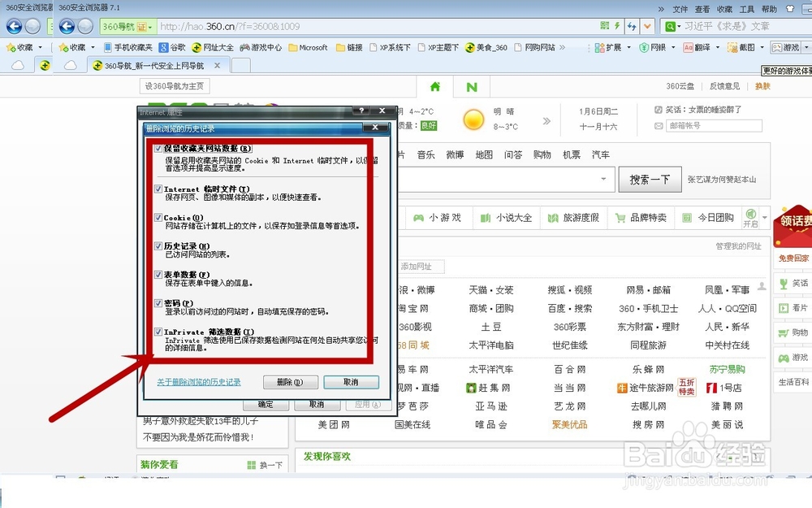Click the URL address field
Image resolution: width=812 pixels, height=508 pixels.
pyautogui.click(x=378, y=26)
